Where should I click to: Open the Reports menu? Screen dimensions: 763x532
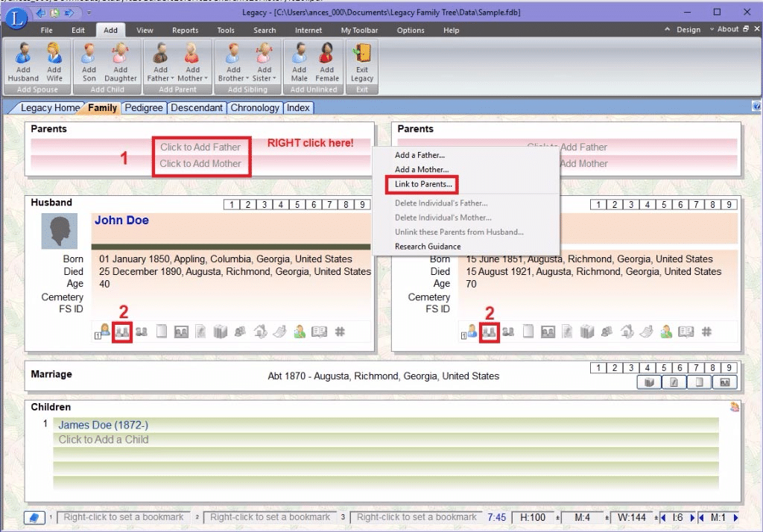tap(186, 31)
